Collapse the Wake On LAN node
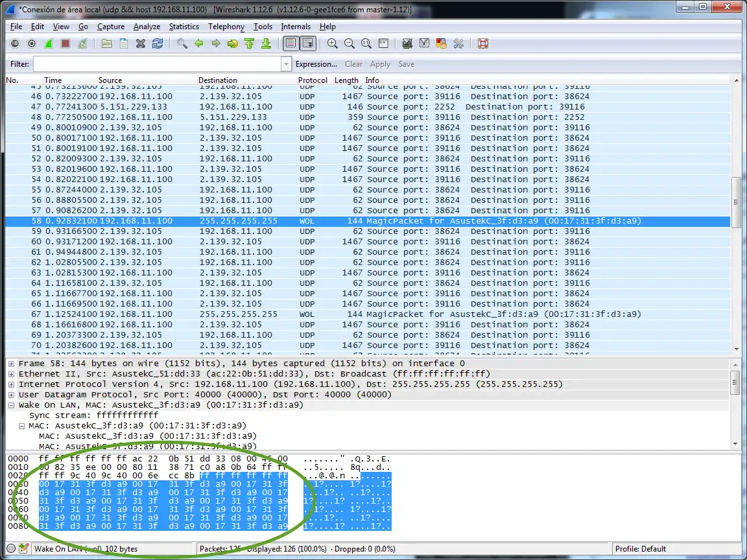Screen dimensions: 747x560 click(12, 405)
